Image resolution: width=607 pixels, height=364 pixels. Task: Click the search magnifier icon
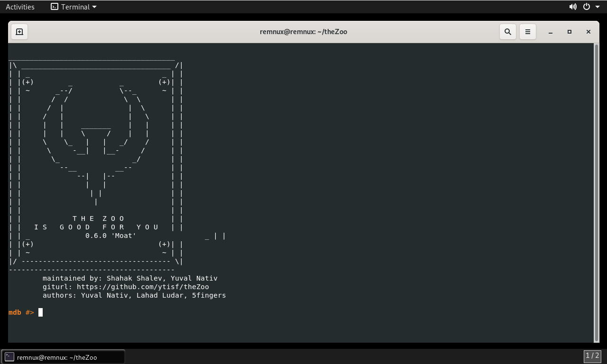(508, 32)
